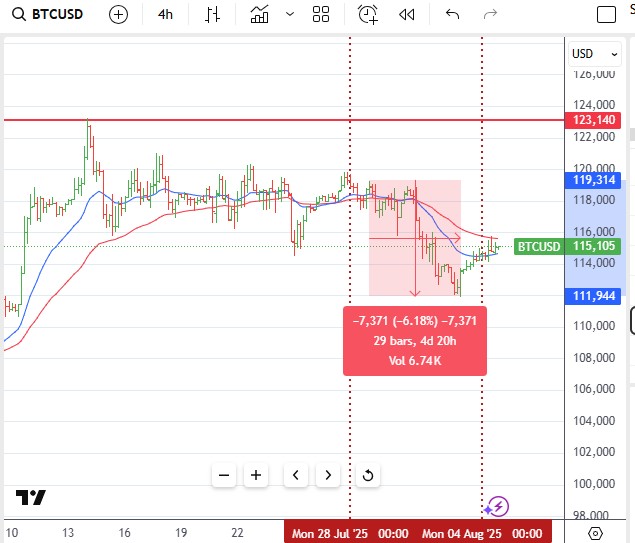This screenshot has width=635, height=543.
Task: Click the BTCUSD 115,105 last price label
Action: 567,246
